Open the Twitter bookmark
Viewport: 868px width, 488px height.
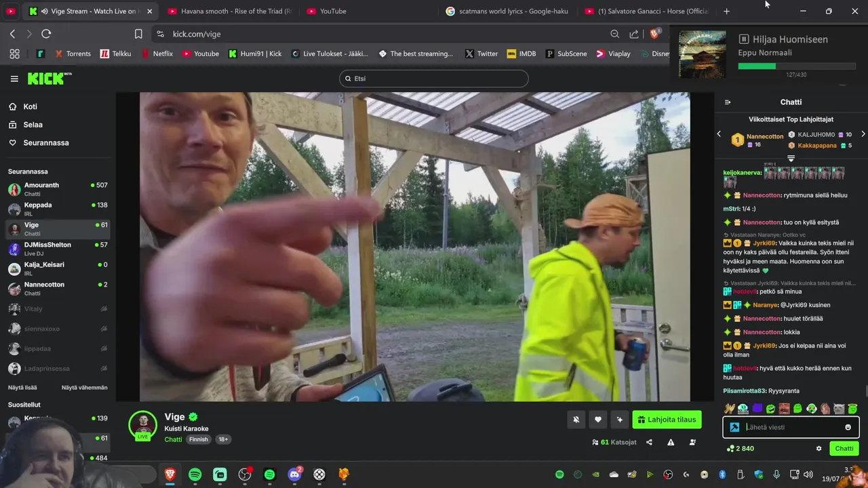(x=481, y=54)
